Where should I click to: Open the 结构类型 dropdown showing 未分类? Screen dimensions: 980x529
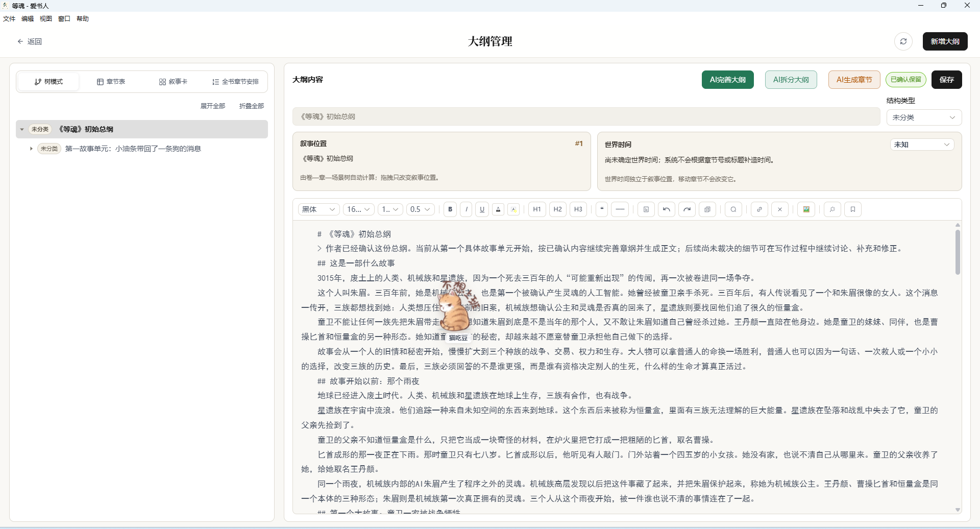point(924,117)
